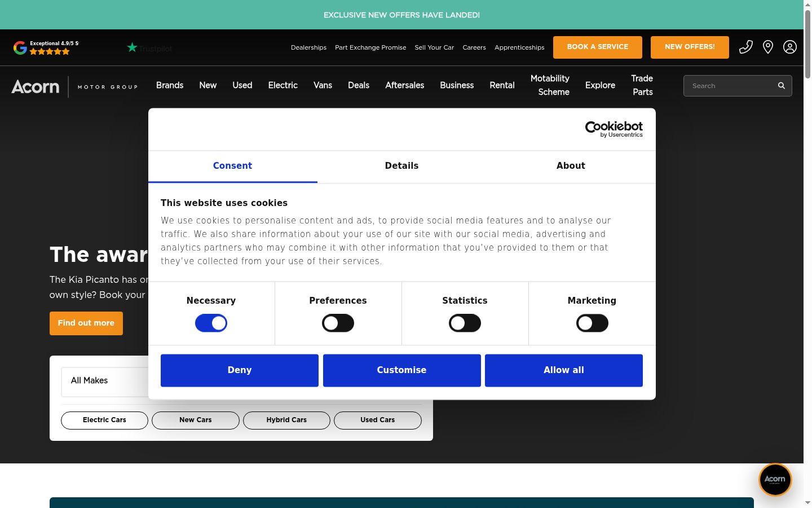
Task: Click the Allow all button
Action: coord(564,370)
